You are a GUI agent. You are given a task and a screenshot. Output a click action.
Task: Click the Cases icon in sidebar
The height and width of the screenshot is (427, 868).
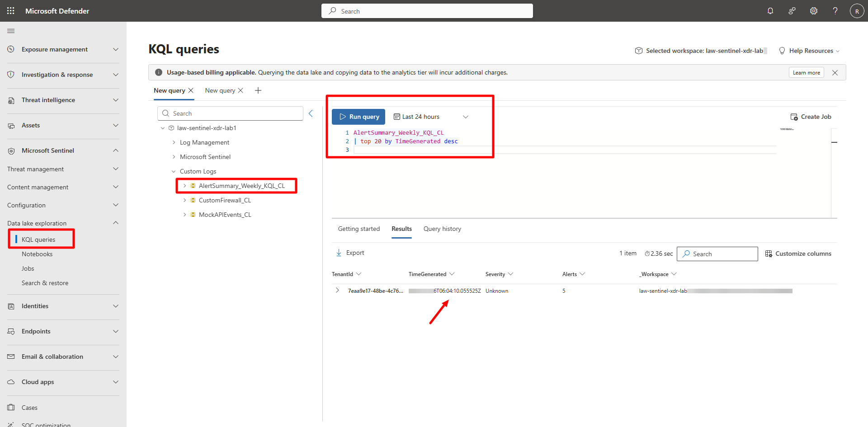11,408
